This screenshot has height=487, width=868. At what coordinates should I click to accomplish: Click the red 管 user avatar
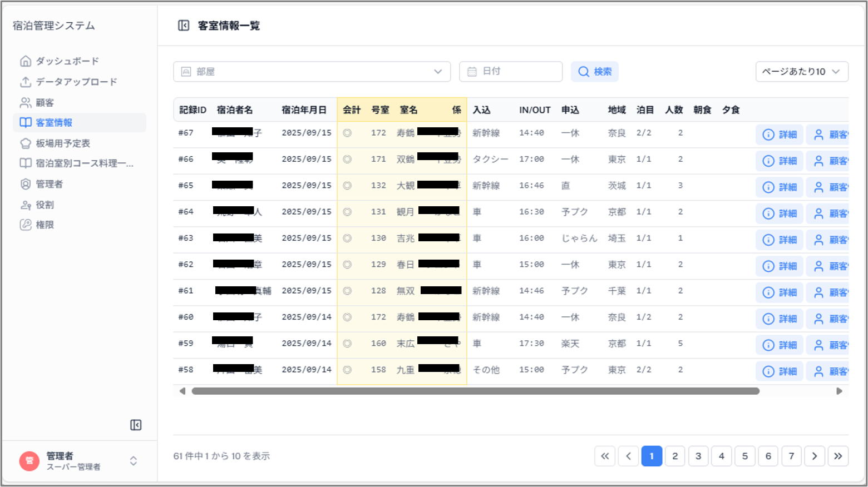click(x=29, y=461)
